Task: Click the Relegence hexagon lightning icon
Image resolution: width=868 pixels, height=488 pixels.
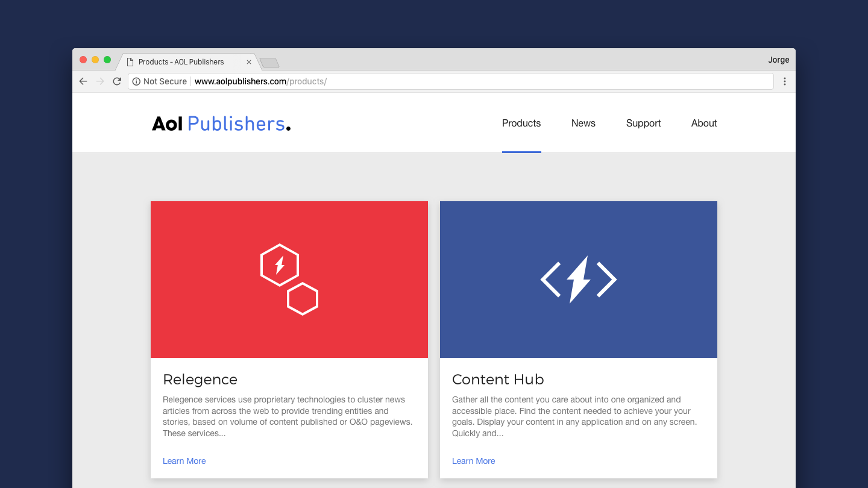Action: point(289,279)
